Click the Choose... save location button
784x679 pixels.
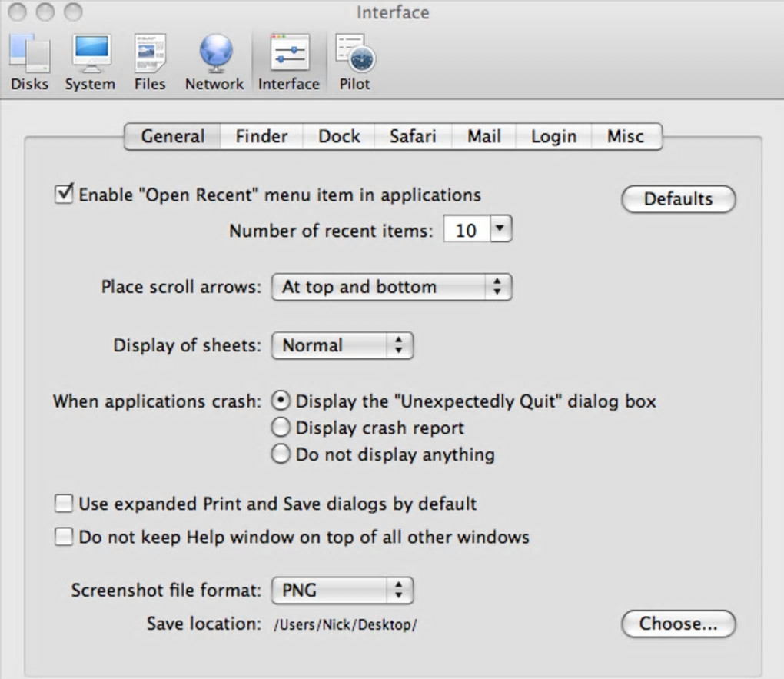click(x=679, y=624)
